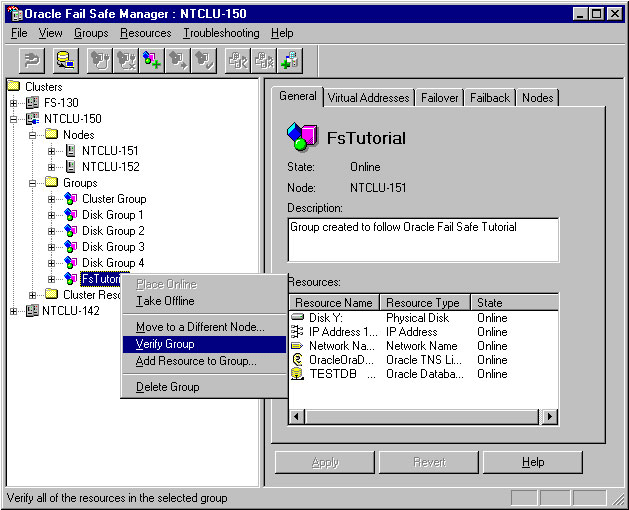Click into the Description text field
629x510 pixels.
pyautogui.click(x=423, y=240)
